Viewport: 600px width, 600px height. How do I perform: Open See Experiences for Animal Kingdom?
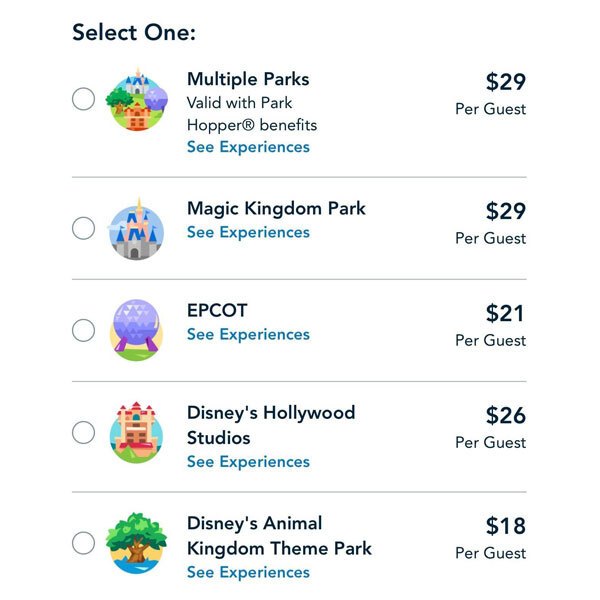[248, 572]
